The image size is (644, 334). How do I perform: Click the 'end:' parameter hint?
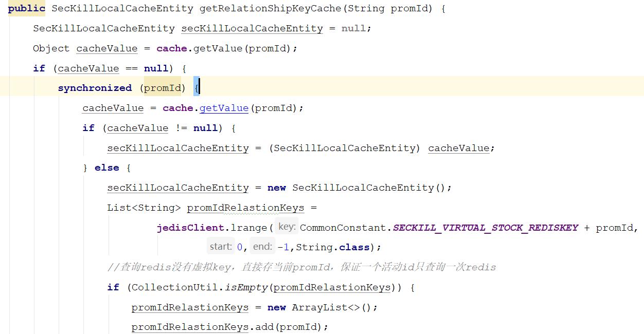[262, 247]
